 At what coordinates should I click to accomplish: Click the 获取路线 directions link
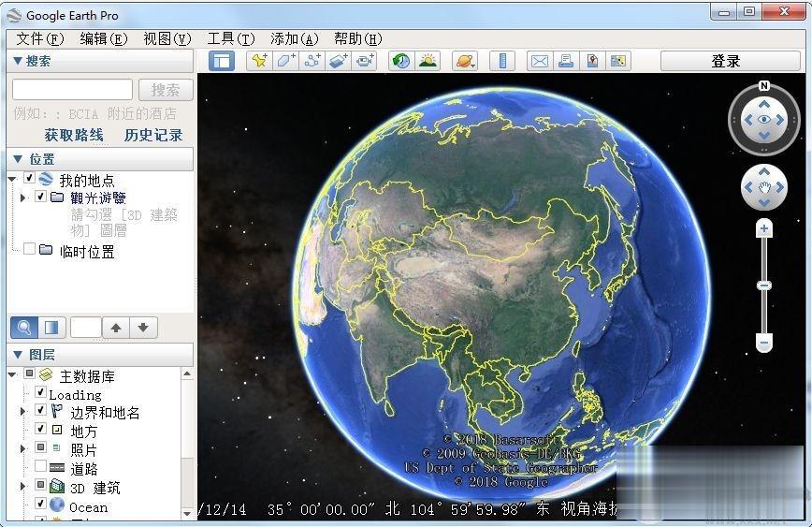click(x=74, y=135)
